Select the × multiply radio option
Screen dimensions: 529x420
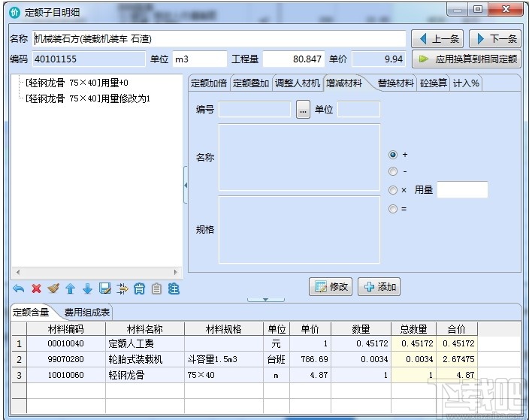click(393, 190)
